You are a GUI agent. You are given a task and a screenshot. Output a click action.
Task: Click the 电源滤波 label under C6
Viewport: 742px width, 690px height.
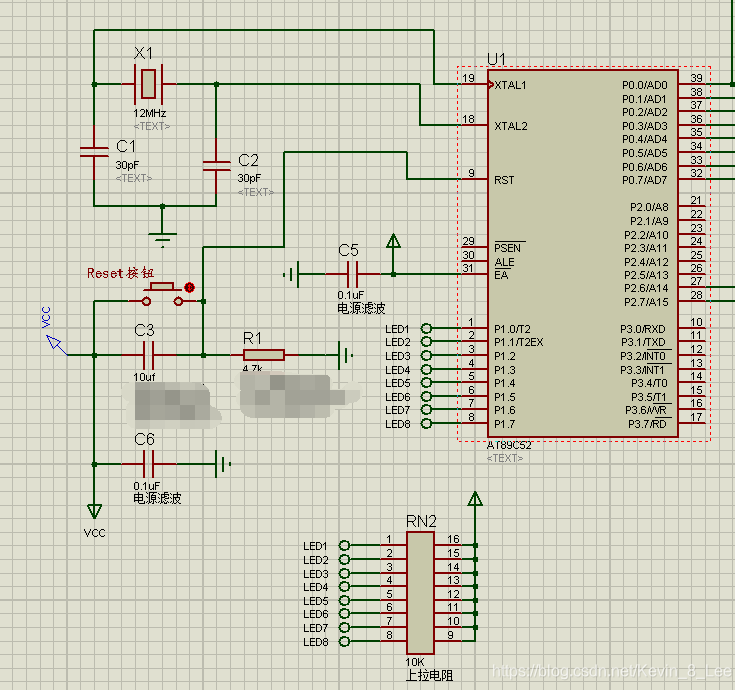[157, 498]
